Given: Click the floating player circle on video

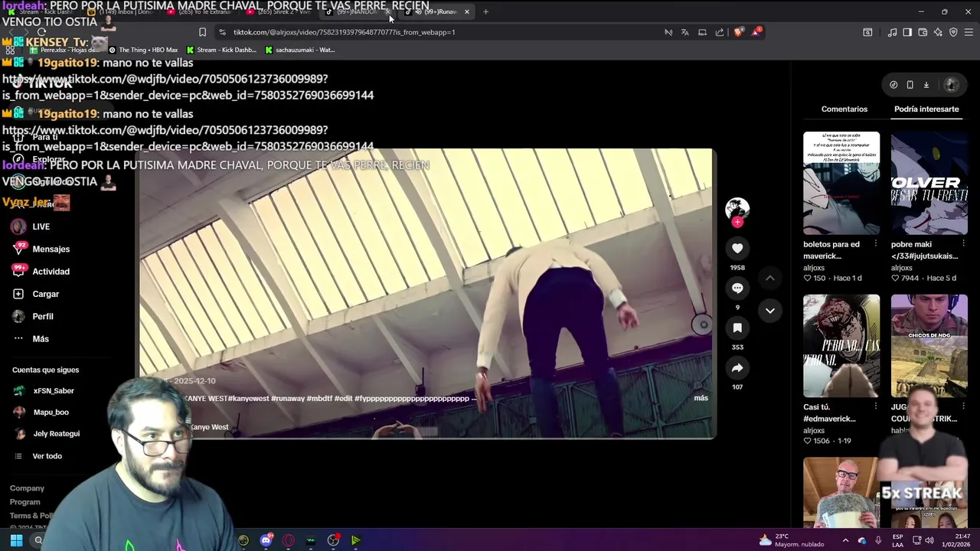Looking at the screenshot, I should (x=703, y=324).
